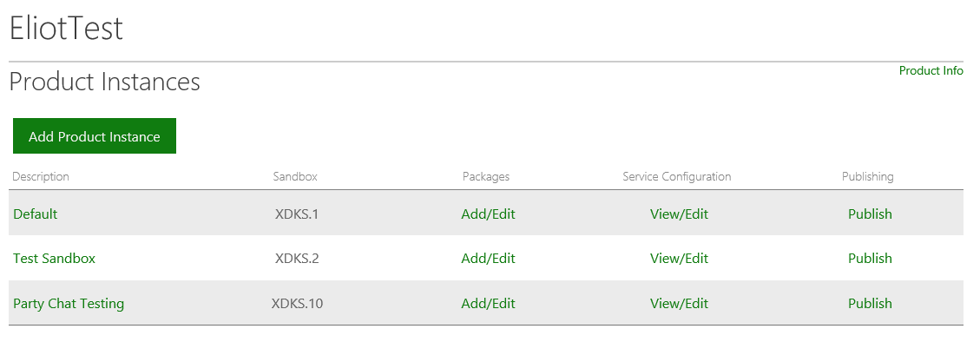The height and width of the screenshot is (342, 980).
Task: Click the Service Configuration column header
Action: (x=677, y=176)
